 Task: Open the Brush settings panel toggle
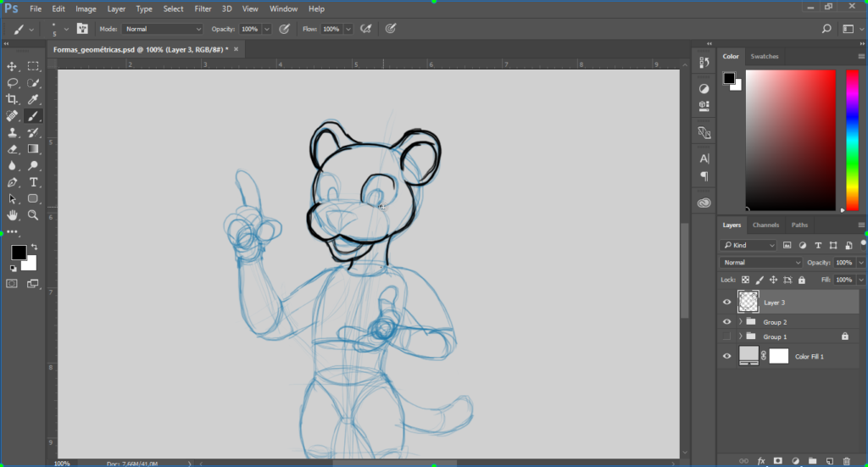click(82, 29)
